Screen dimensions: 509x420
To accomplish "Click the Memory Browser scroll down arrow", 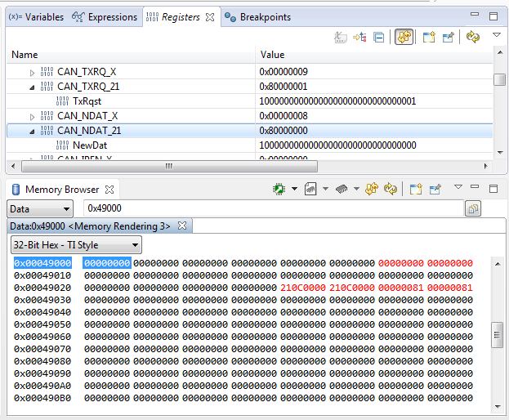I will [x=498, y=406].
